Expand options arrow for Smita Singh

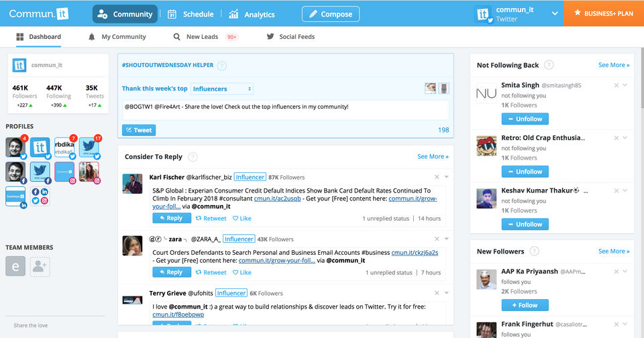625,85
